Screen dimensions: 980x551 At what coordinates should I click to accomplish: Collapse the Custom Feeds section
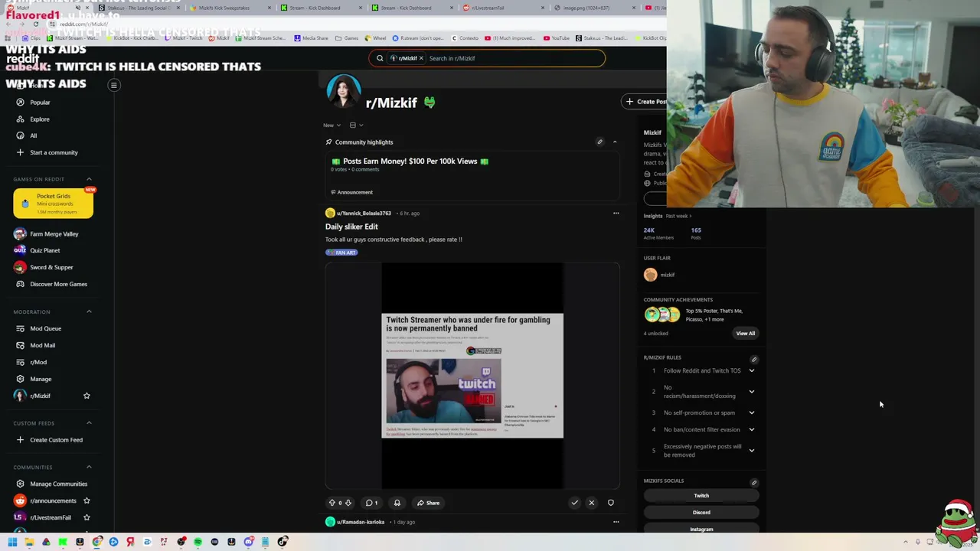pos(89,422)
